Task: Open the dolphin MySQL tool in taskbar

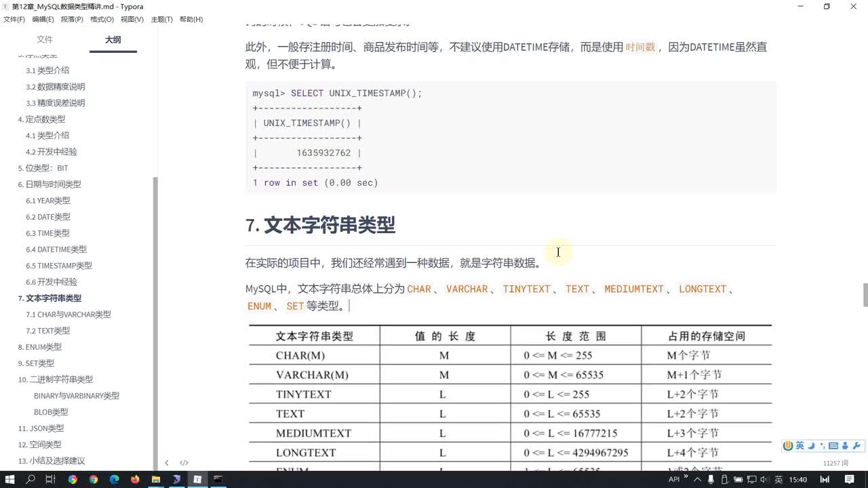Action: point(176,479)
